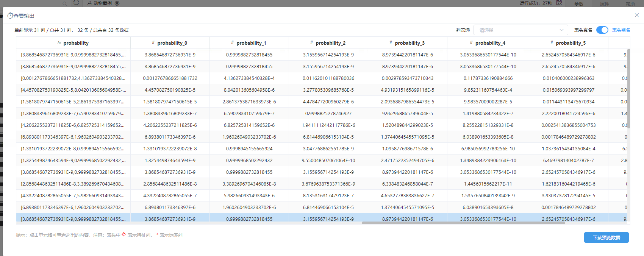Download preview data via 下载预览数据
644x256 pixels.
click(x=606, y=237)
